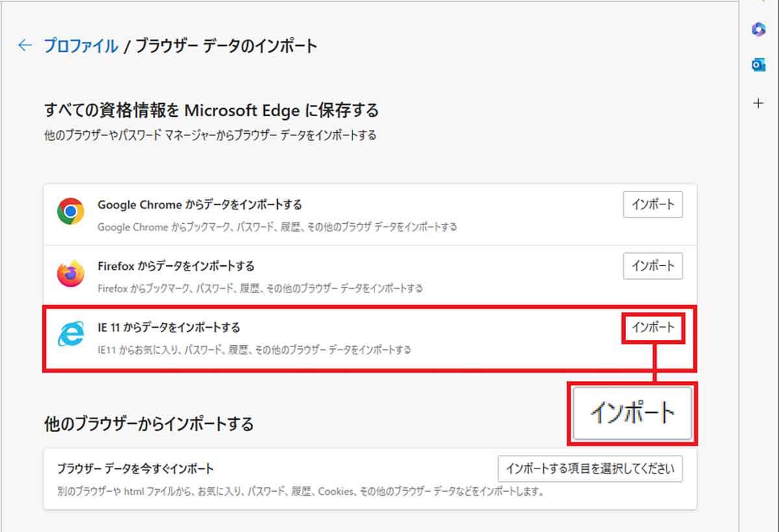
Task: Click the Google Chrome logo icon
Action: (70, 212)
